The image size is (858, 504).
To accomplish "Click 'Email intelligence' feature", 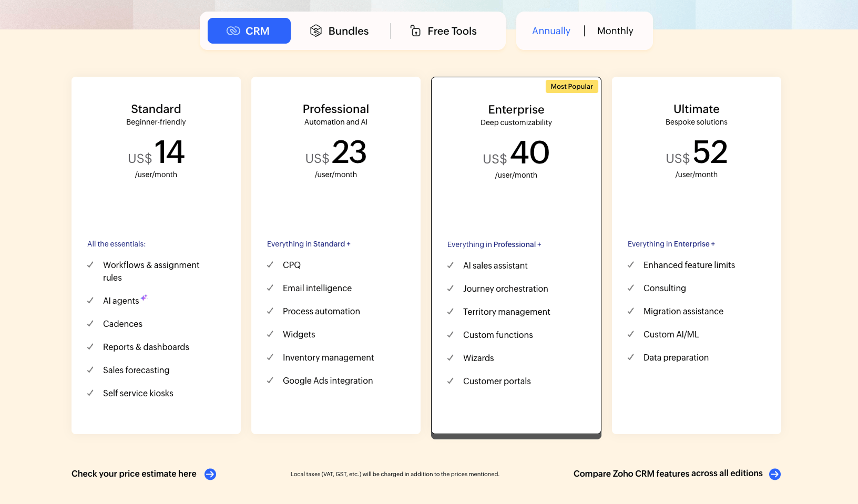I will 317,288.
